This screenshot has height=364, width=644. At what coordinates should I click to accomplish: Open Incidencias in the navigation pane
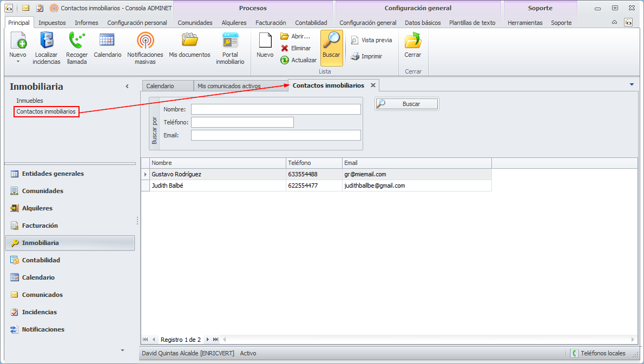(70, 312)
